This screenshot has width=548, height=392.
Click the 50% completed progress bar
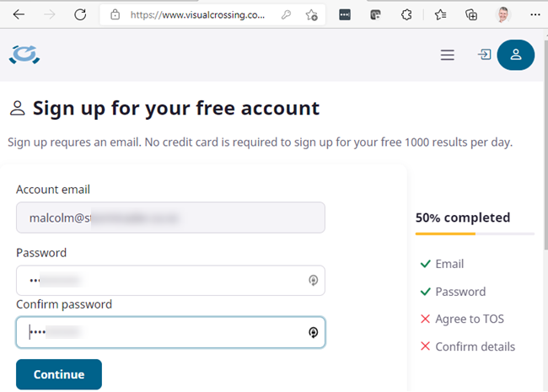[475, 234]
